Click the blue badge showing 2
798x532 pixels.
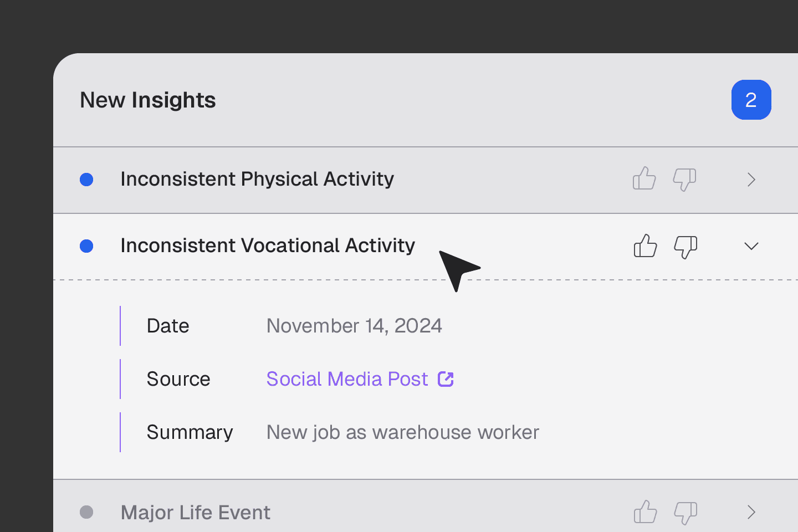click(x=751, y=100)
